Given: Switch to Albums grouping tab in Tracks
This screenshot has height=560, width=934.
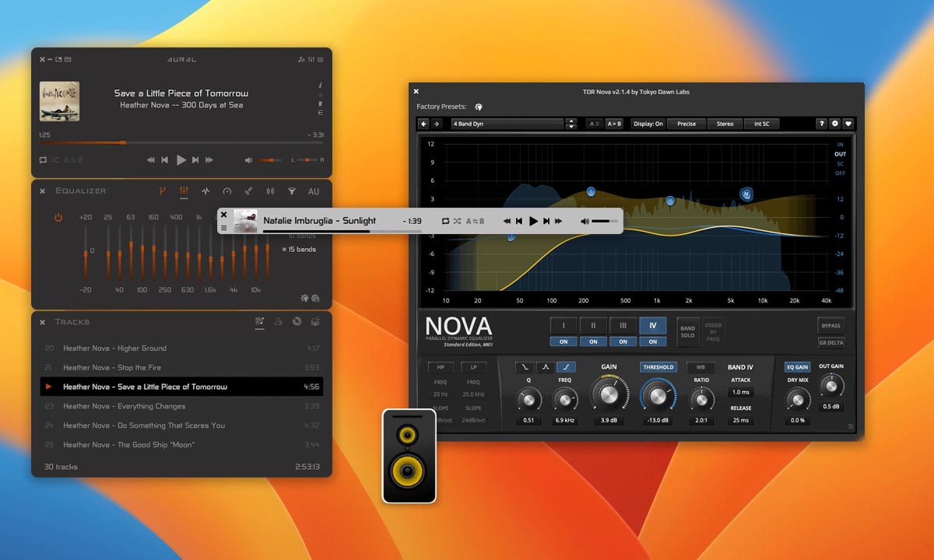Looking at the screenshot, I should [x=297, y=322].
